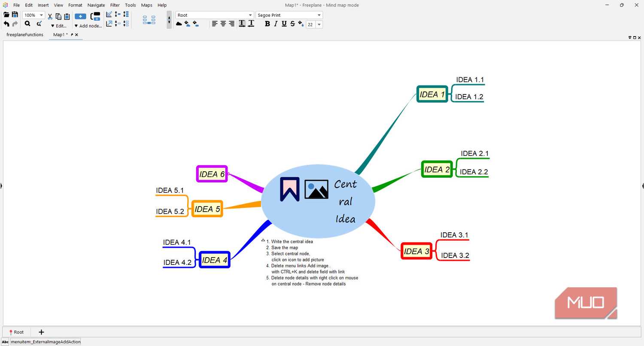Image resolution: width=644 pixels, height=346 pixels.
Task: Align text right
Action: [x=232, y=24]
